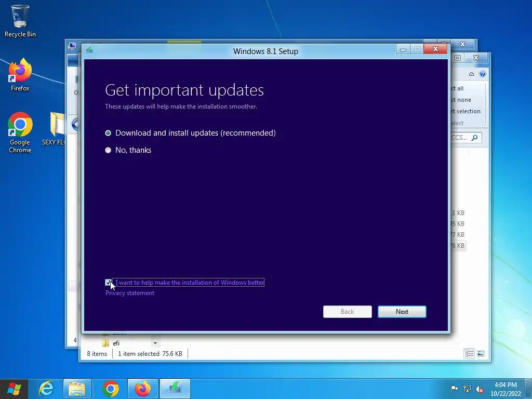Open the Windows Start button
532x399 pixels.
pyautogui.click(x=14, y=389)
